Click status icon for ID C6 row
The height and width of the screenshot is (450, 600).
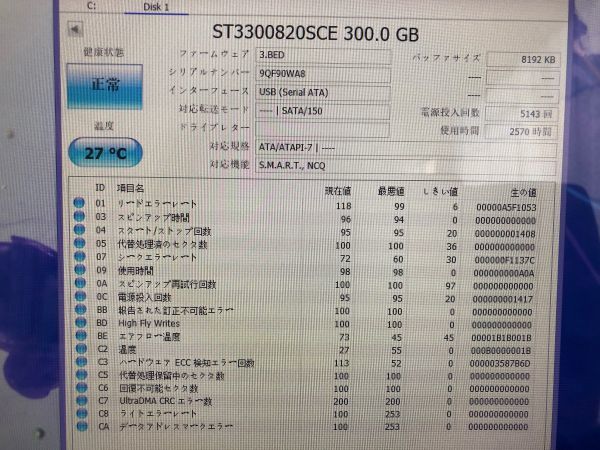(82, 388)
